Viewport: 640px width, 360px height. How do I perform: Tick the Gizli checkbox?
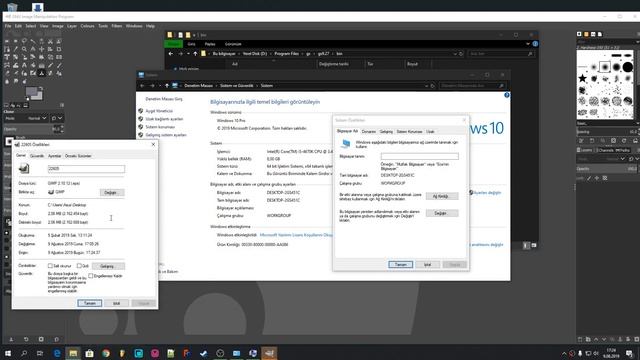79,266
